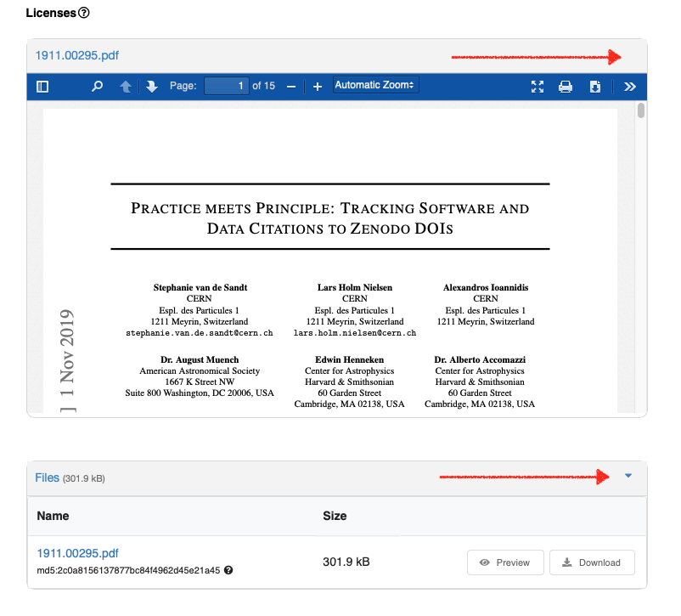The image size is (681, 616).
Task: Click the "Licenses" section heading
Action: [51, 13]
